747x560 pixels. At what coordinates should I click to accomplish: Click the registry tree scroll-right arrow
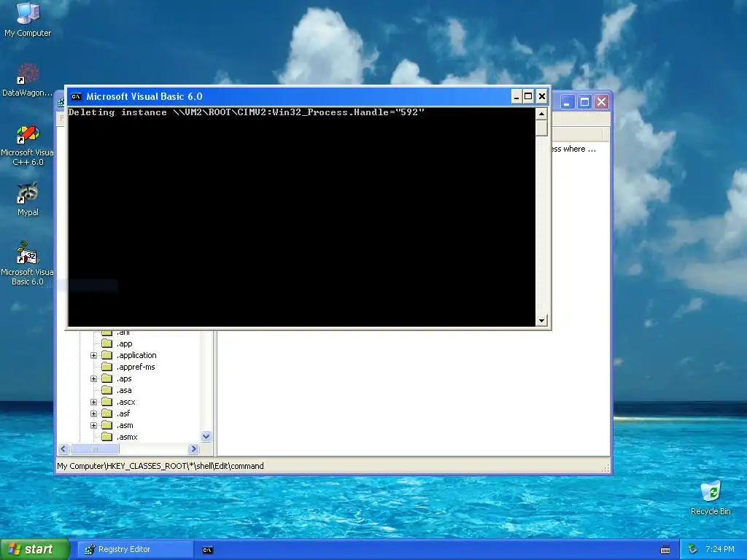(193, 448)
